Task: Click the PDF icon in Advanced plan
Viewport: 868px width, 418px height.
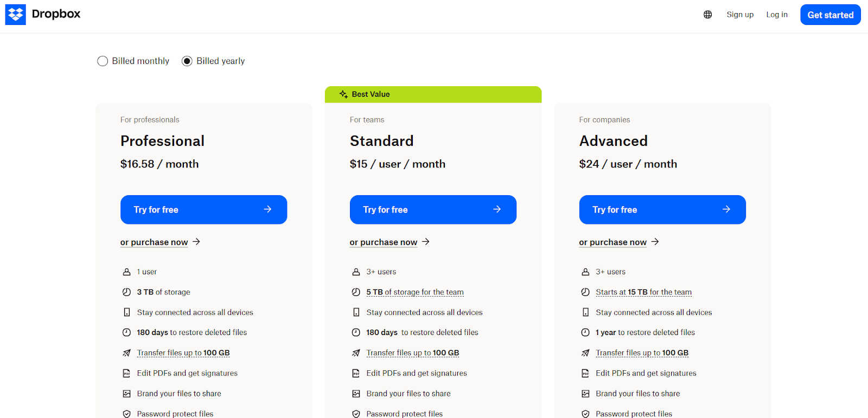Action: pyautogui.click(x=585, y=373)
